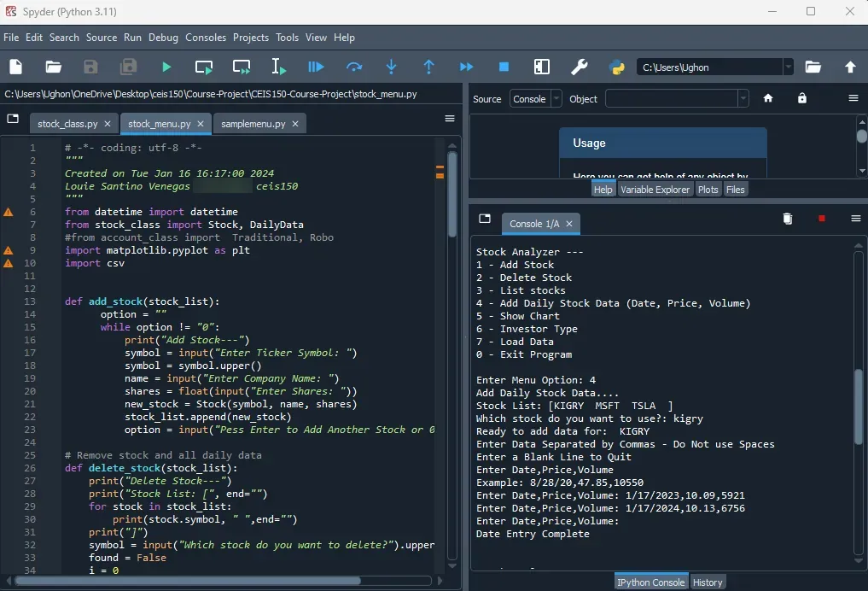Save the current file with the disk icon
Image resolution: width=868 pixels, height=591 pixels.
[x=90, y=67]
